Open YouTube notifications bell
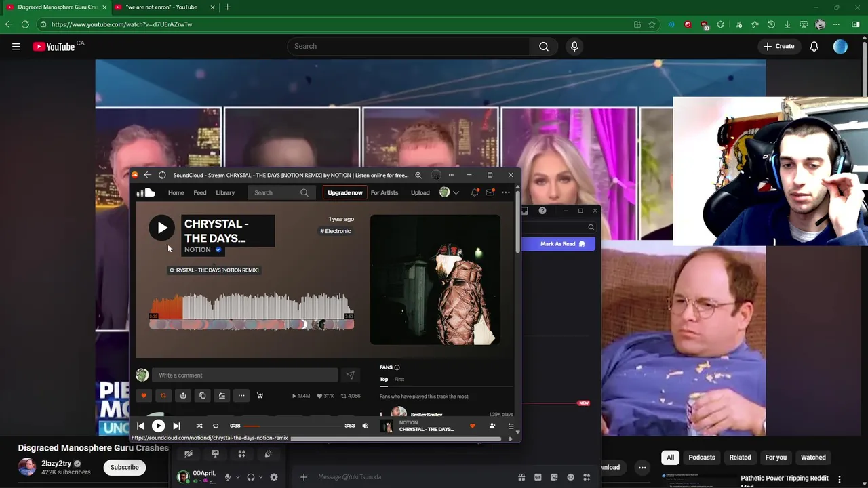Viewport: 868px width, 488px height. pos(814,46)
